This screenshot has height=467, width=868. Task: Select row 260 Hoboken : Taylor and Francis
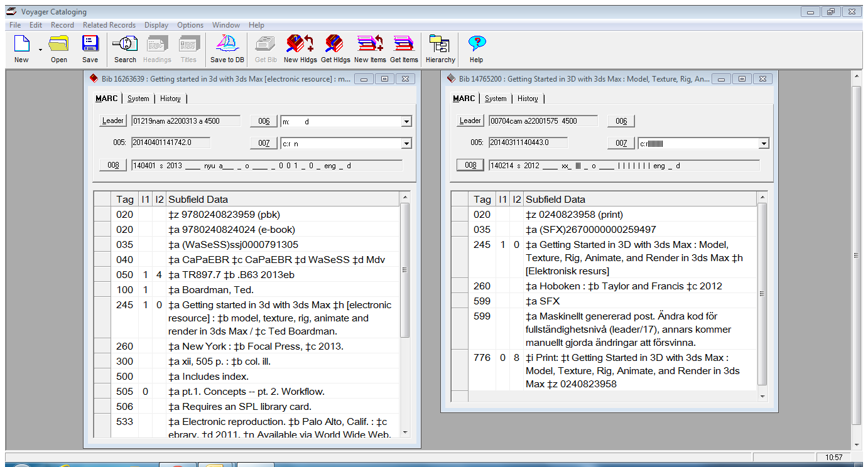(604, 286)
